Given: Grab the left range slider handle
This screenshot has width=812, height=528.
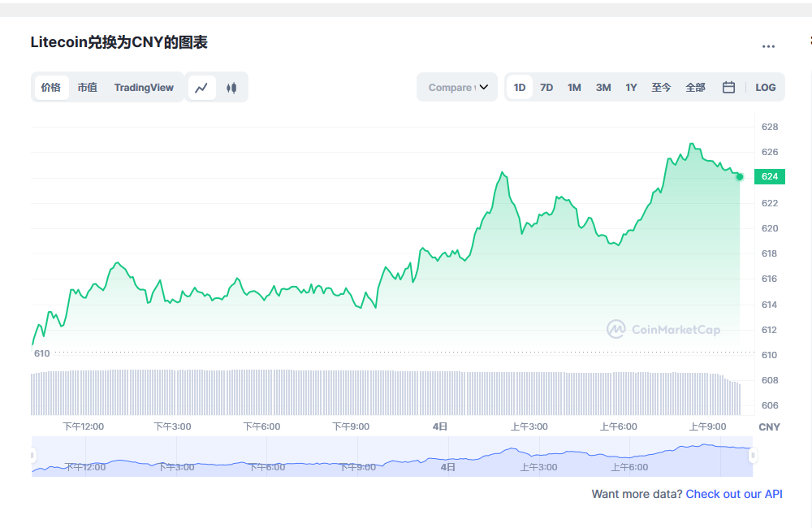Looking at the screenshot, I should point(32,456).
